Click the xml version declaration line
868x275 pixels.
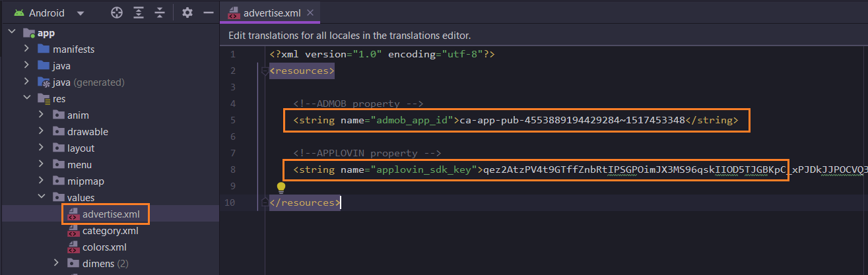point(382,54)
